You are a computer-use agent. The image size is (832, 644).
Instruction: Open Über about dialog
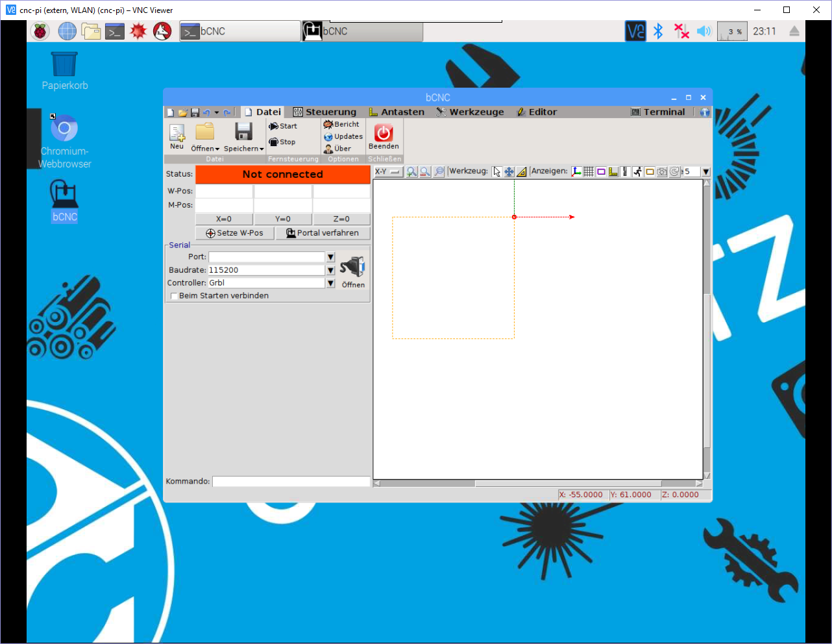337,149
